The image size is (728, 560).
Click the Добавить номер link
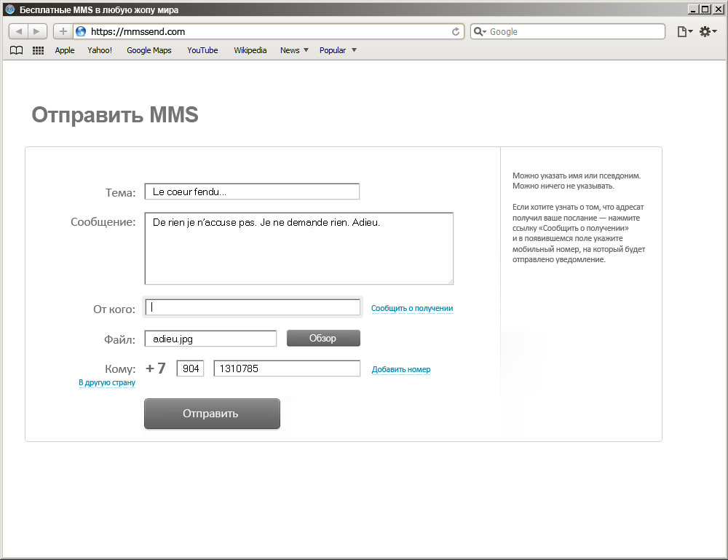(401, 369)
